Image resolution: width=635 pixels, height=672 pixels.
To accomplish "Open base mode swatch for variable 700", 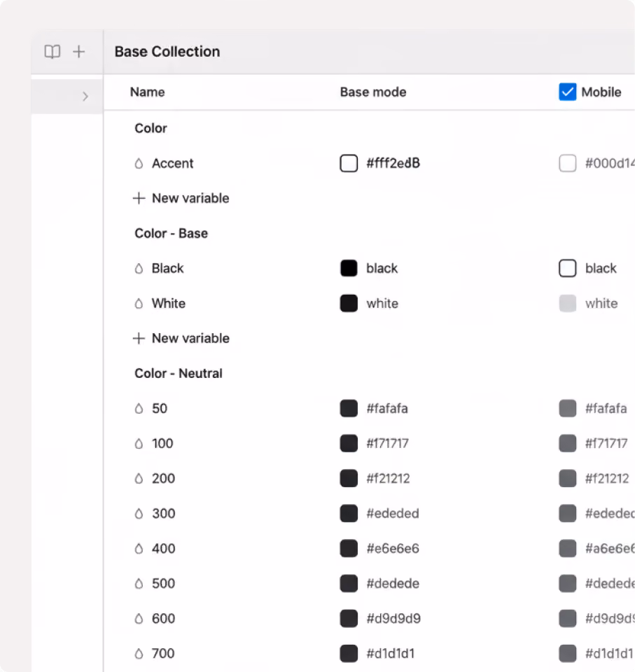I will (349, 654).
